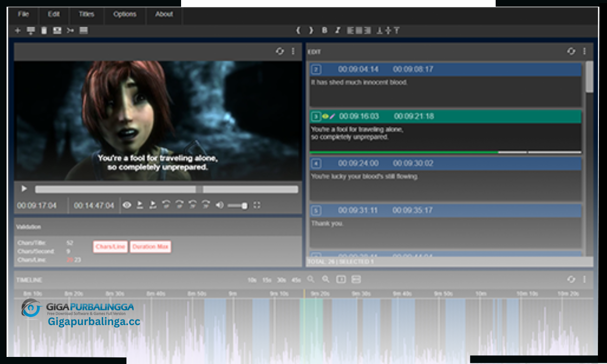The image size is (607, 364).
Task: Click the second curved skip arrow icon
Action: [179, 205]
